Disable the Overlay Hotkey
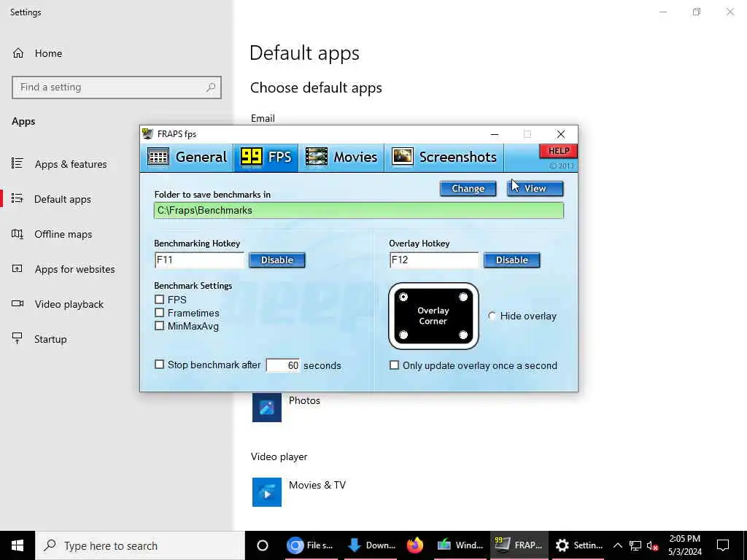 511,260
